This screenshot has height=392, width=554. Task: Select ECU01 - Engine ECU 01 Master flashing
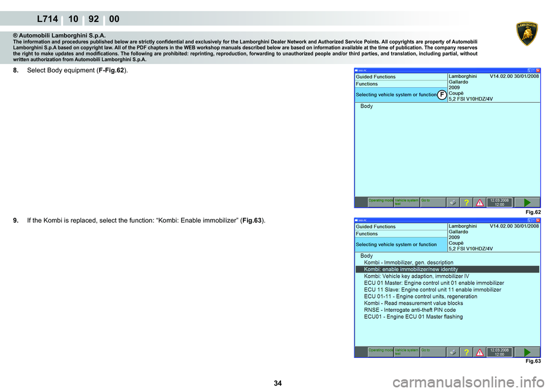coord(413,317)
